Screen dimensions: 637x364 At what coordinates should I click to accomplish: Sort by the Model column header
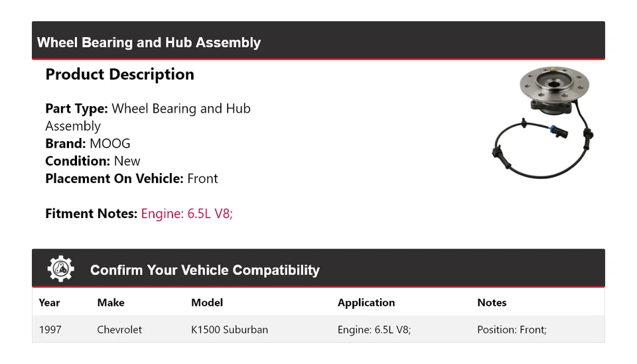pyautogui.click(x=207, y=302)
